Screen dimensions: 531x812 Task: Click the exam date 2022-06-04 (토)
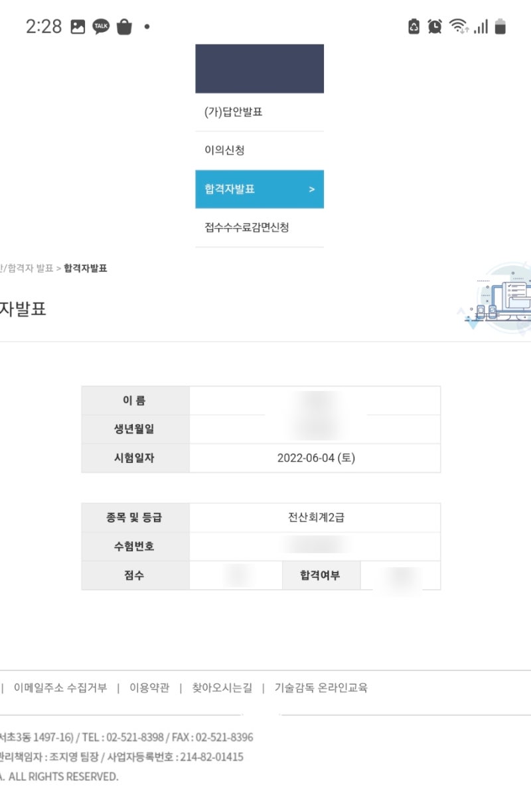316,458
